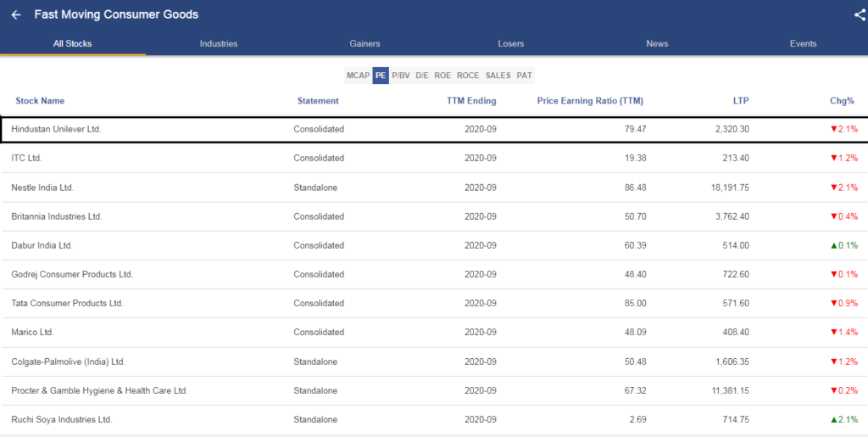Select the ROCE metric filter
Image resolution: width=868 pixels, height=437 pixels.
coord(468,76)
